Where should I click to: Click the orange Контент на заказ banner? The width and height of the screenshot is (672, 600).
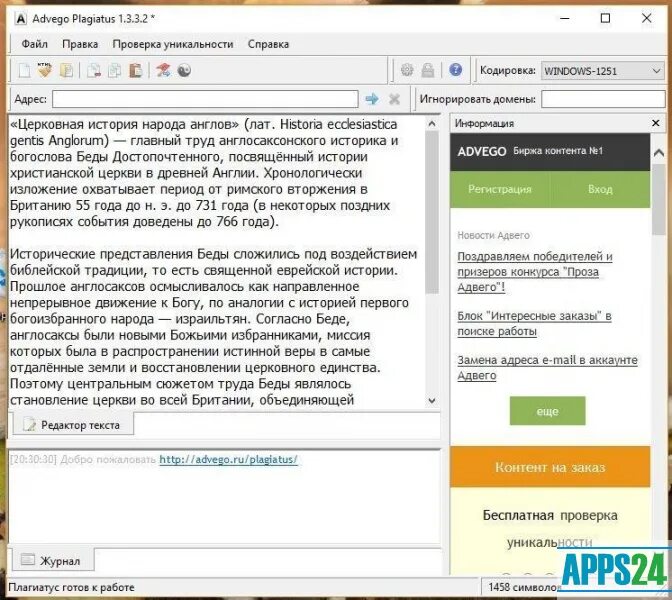[550, 467]
